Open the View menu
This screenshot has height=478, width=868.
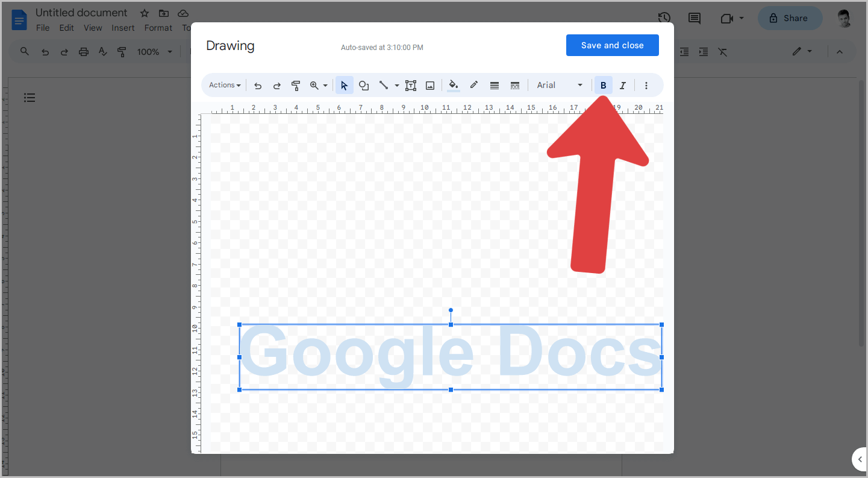click(93, 28)
